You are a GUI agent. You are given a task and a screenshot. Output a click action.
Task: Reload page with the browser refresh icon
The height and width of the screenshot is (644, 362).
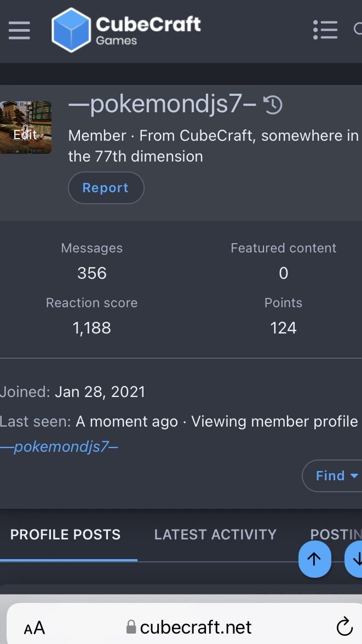point(344,626)
